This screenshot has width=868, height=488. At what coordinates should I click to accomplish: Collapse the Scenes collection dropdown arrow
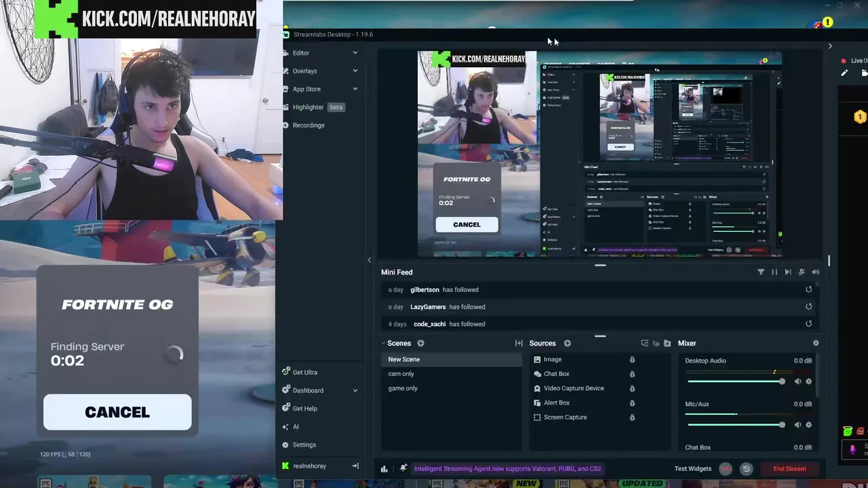tap(383, 344)
